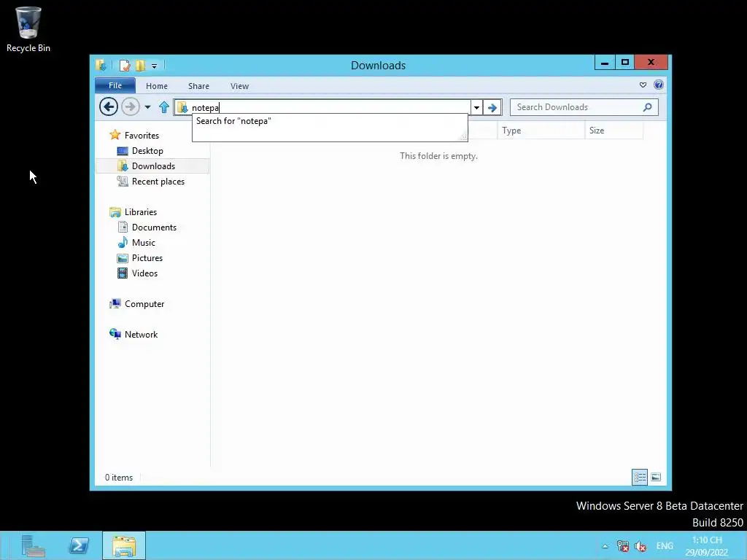747x560 pixels.
Task: Select the 'Search for "notepa"' suggestion
Action: tap(330, 121)
